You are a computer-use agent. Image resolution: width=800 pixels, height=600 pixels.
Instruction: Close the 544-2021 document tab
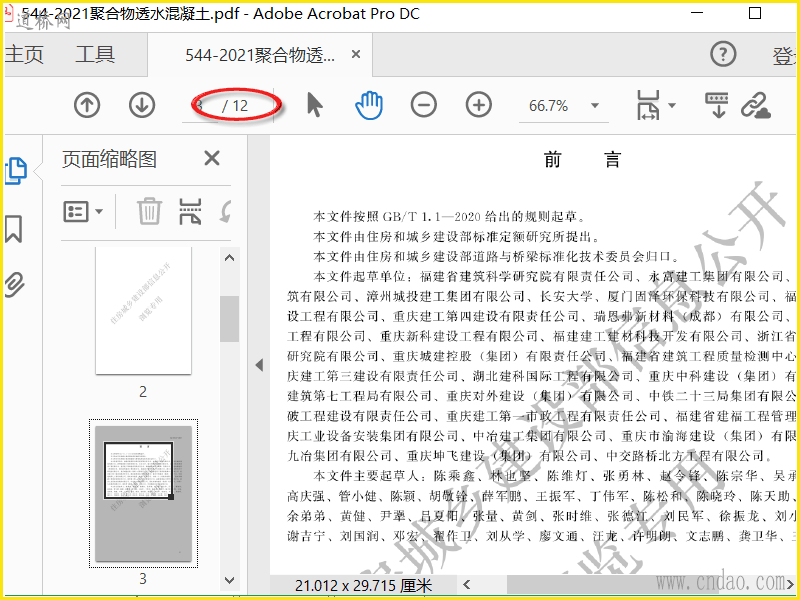click(356, 54)
